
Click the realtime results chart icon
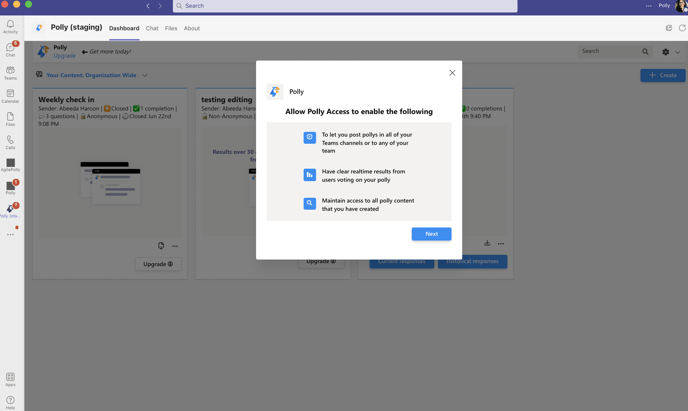309,175
